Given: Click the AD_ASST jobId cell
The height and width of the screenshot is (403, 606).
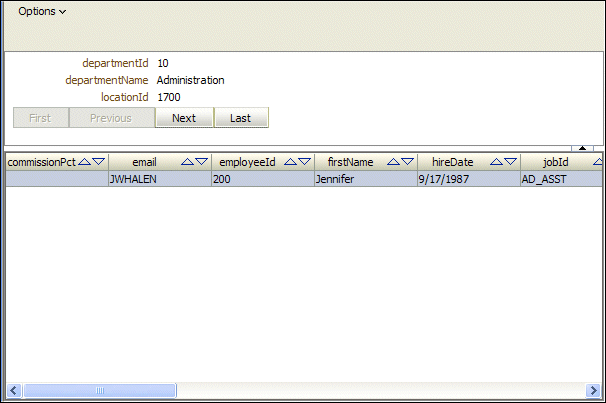Looking at the screenshot, I should pos(560,179).
